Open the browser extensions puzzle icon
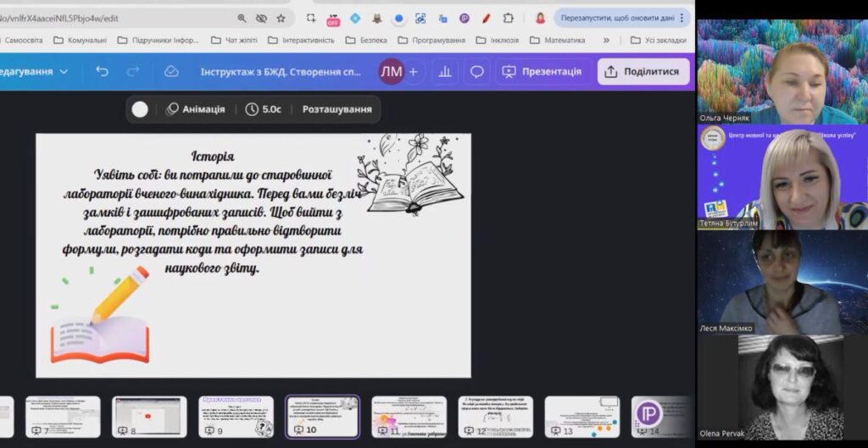 pos(509,19)
